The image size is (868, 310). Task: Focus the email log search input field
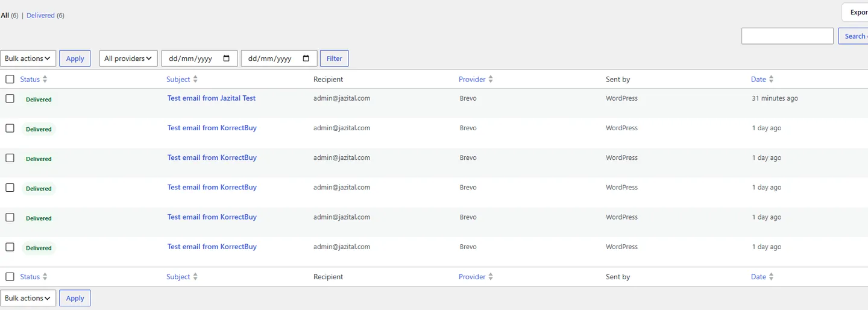(787, 36)
